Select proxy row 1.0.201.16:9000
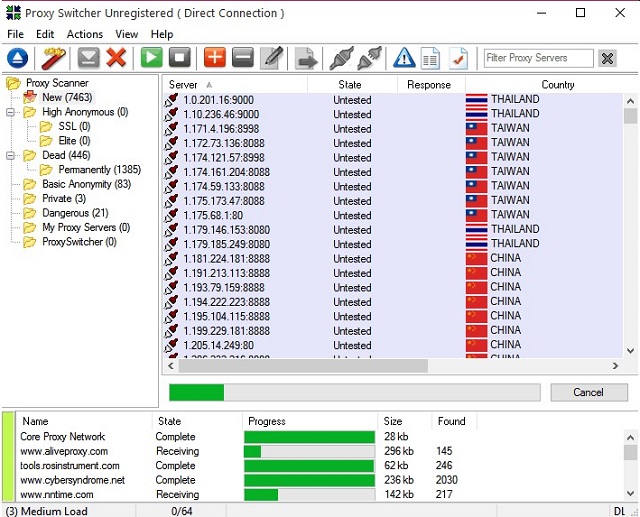Screen dimensions: 640x517 [x=393, y=100]
